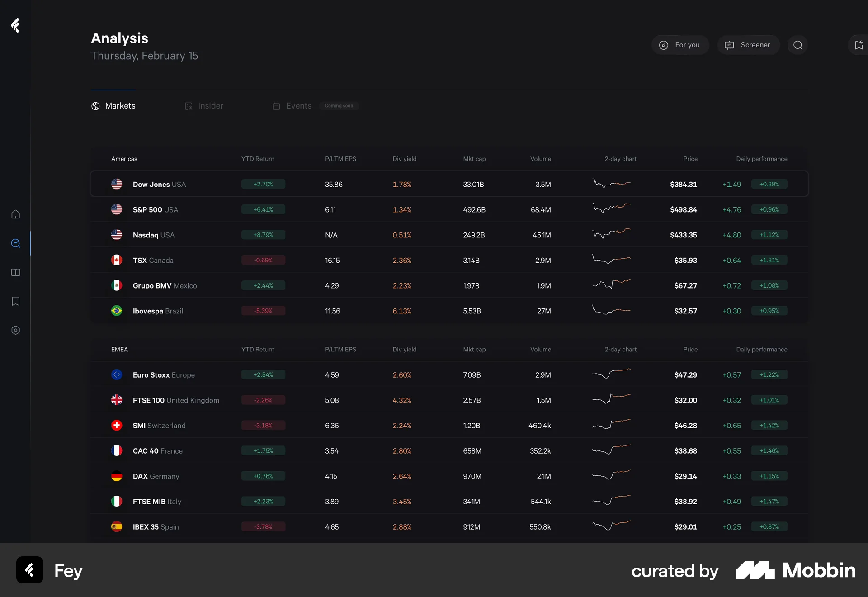The height and width of the screenshot is (597, 868).
Task: Click the Spain flag for IBEX 35
Action: point(117,526)
